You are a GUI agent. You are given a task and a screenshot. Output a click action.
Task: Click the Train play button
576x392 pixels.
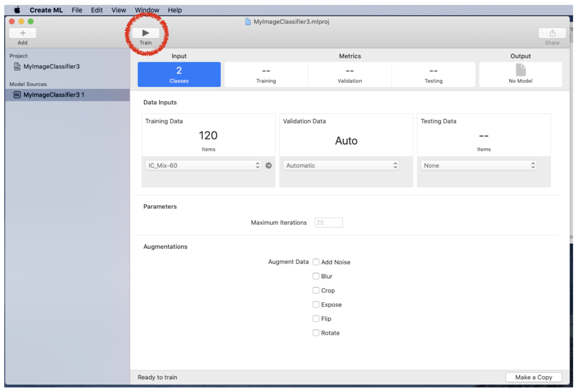(x=146, y=33)
